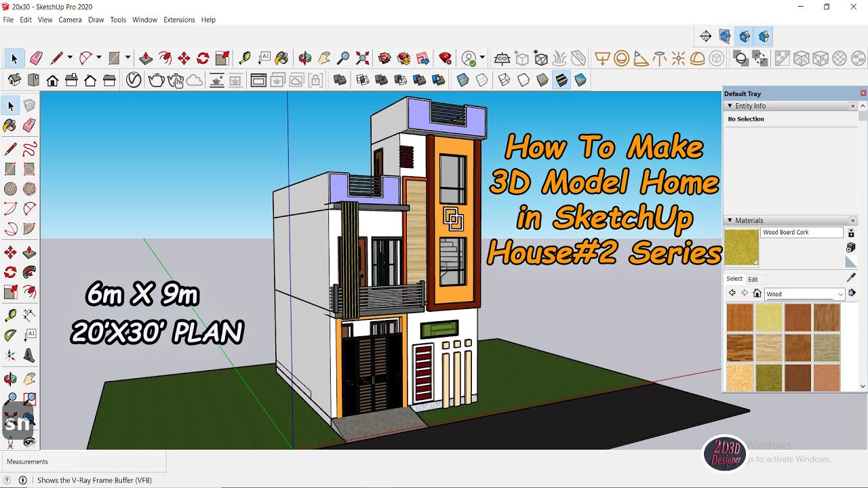
Task: Collapse the Materials panel
Action: click(730, 220)
